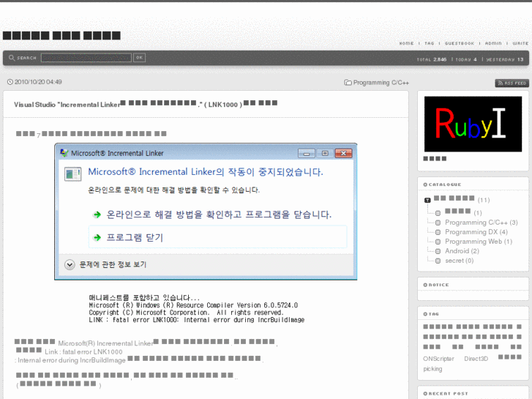Open the GUESTBOOK menu link
The height and width of the screenshot is (399, 532).
460,43
